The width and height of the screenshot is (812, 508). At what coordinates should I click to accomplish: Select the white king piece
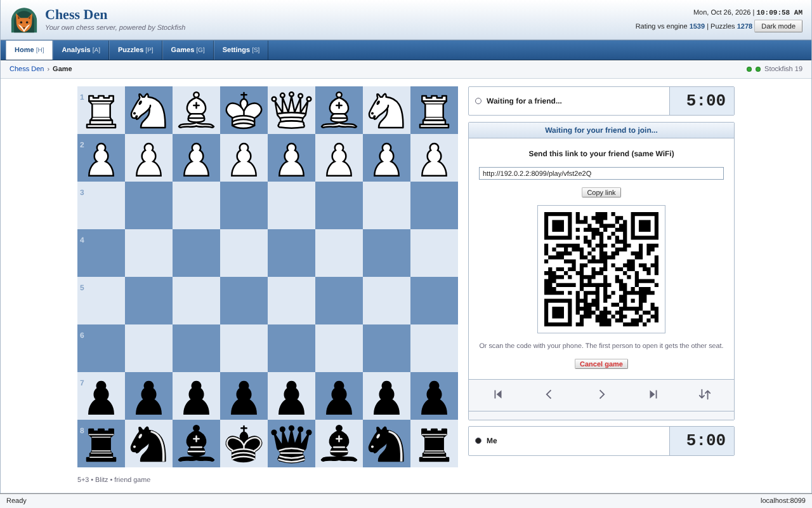pos(244,110)
